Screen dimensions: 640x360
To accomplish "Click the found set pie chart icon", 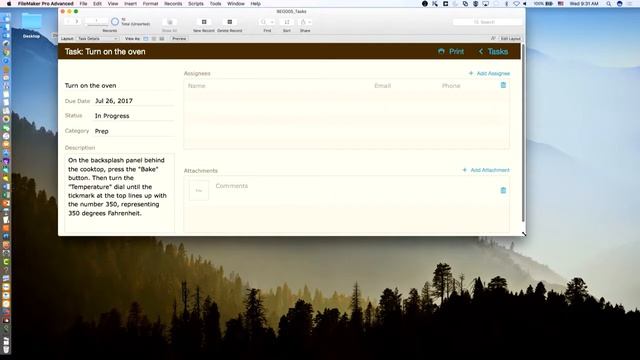I will 115,22.
